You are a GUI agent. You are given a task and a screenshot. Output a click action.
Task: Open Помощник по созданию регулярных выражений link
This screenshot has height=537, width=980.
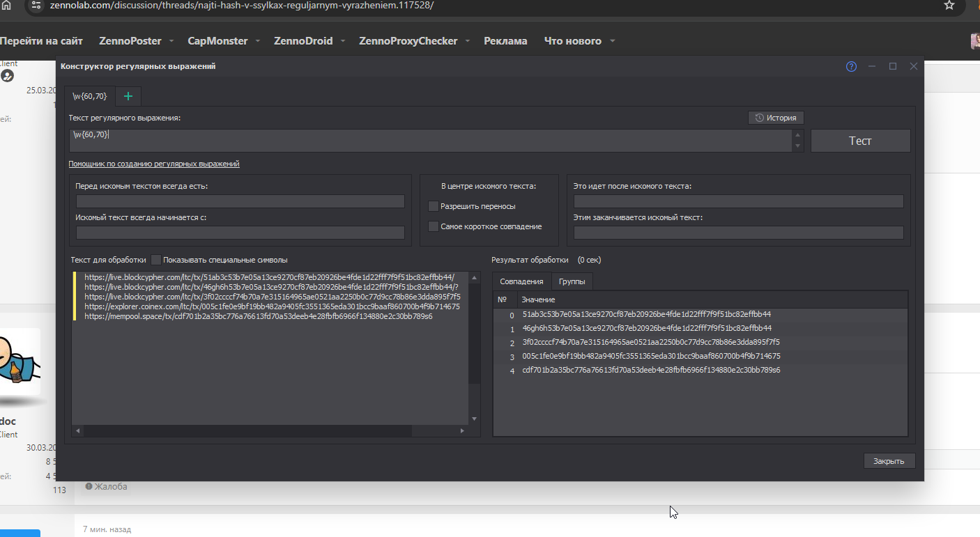[x=153, y=164]
